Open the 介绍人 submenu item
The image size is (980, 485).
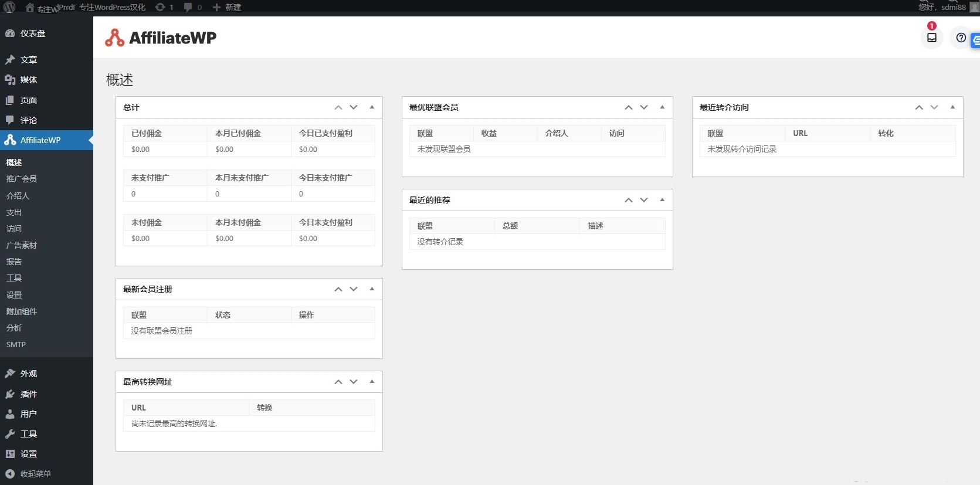click(x=18, y=196)
